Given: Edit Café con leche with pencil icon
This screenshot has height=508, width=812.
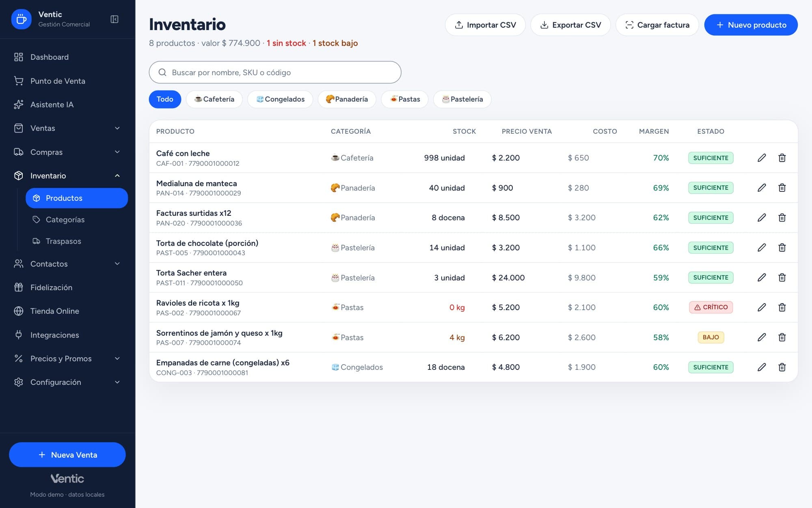Looking at the screenshot, I should [762, 158].
